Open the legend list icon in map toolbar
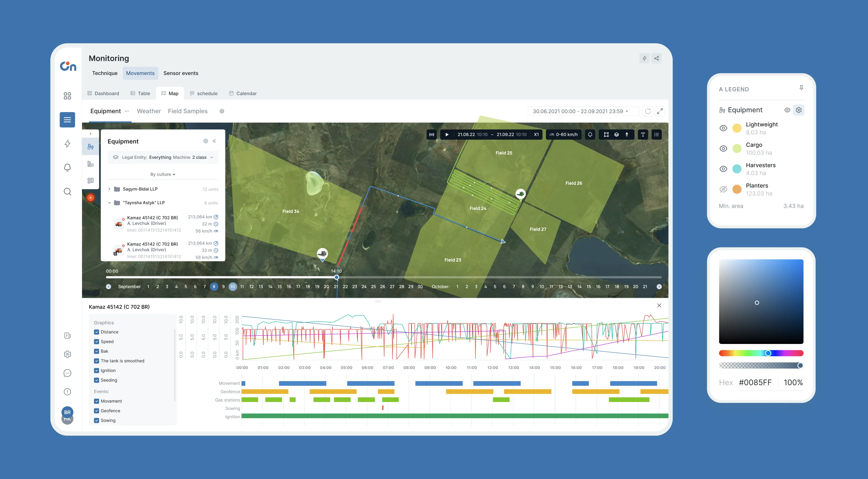This screenshot has width=868, height=479. tap(656, 134)
